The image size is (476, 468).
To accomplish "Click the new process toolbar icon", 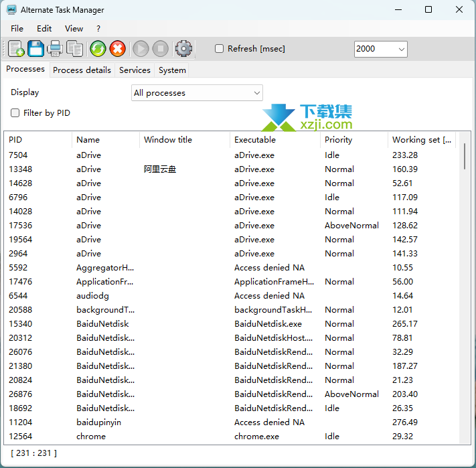I will (16, 49).
